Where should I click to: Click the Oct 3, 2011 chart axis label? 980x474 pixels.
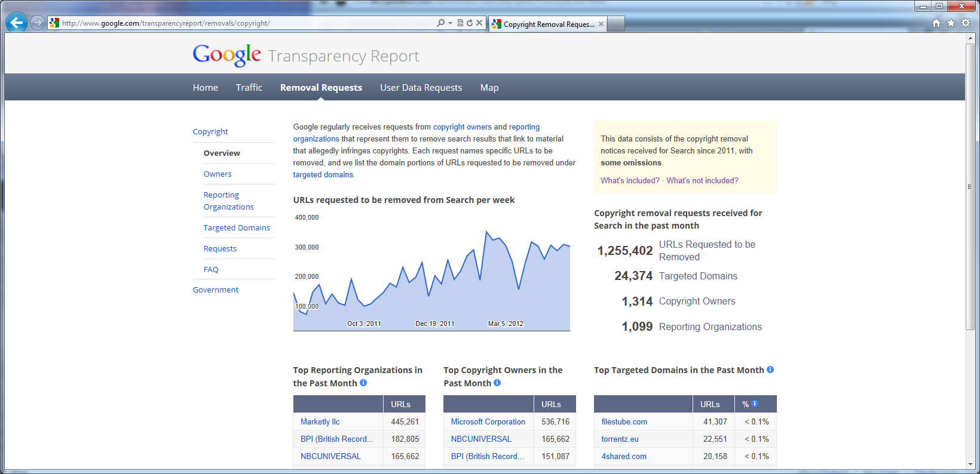click(364, 324)
